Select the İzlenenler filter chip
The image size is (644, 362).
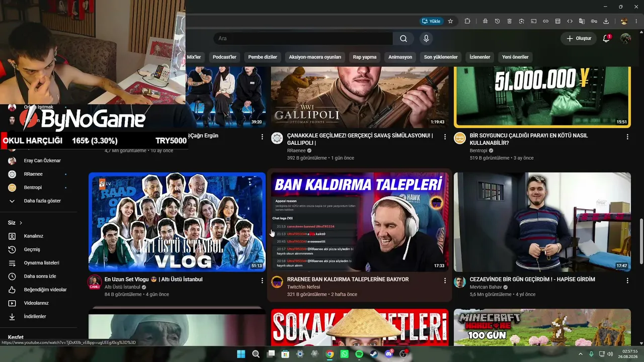480,57
